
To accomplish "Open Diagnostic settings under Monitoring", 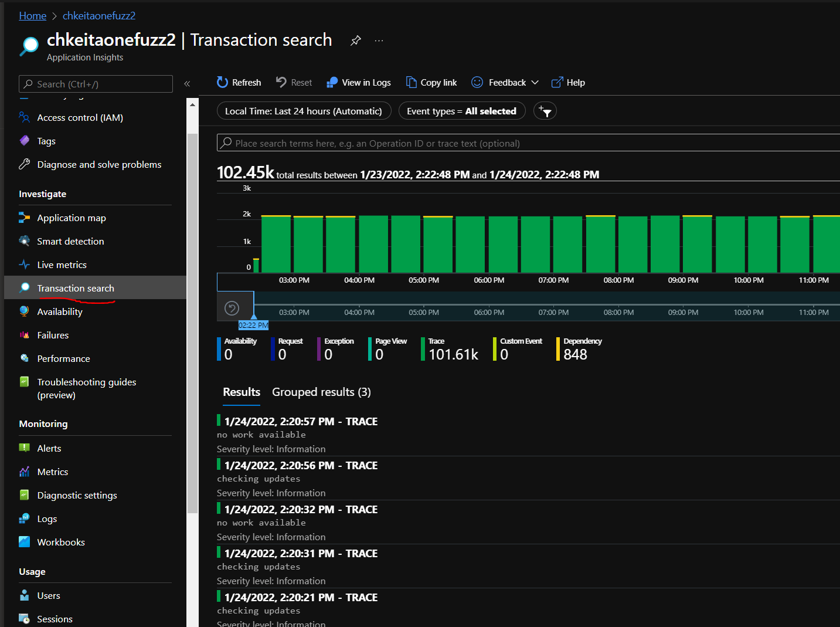I will [76, 495].
